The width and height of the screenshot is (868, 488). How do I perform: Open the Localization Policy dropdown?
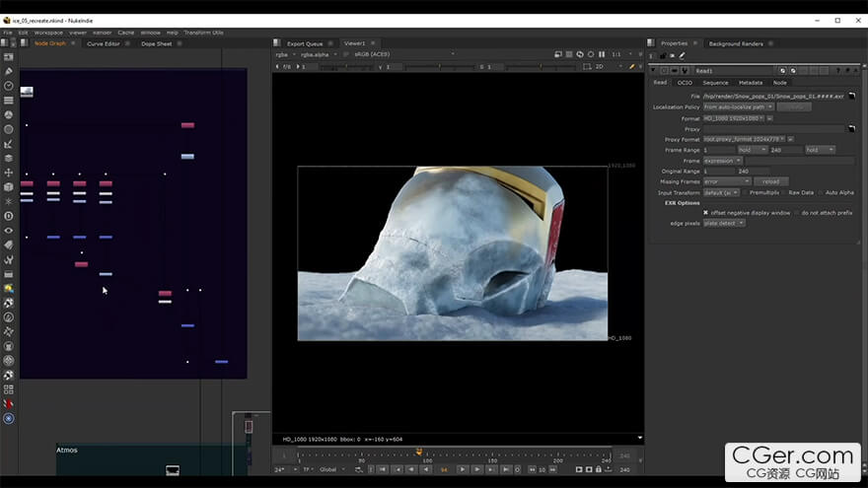click(x=739, y=106)
